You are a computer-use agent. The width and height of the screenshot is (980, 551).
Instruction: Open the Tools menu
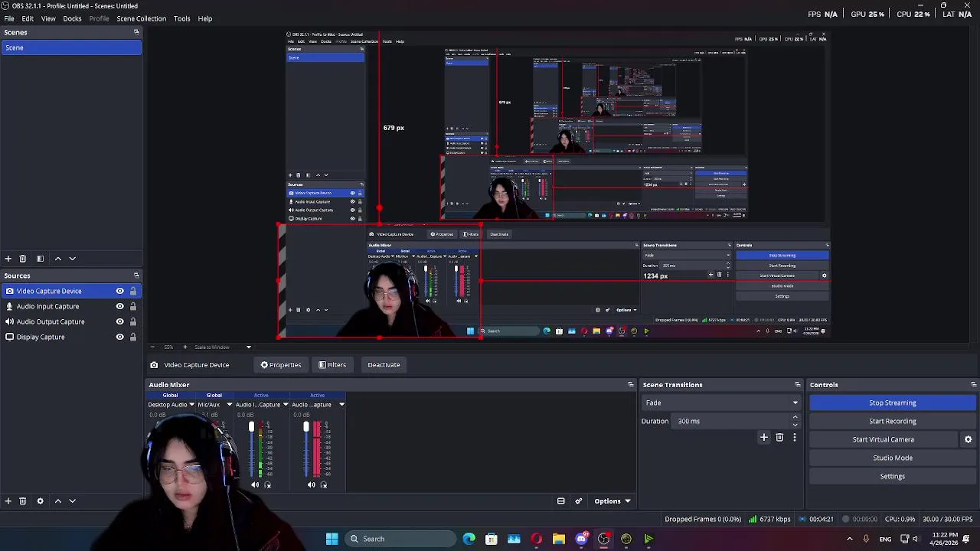point(181,18)
